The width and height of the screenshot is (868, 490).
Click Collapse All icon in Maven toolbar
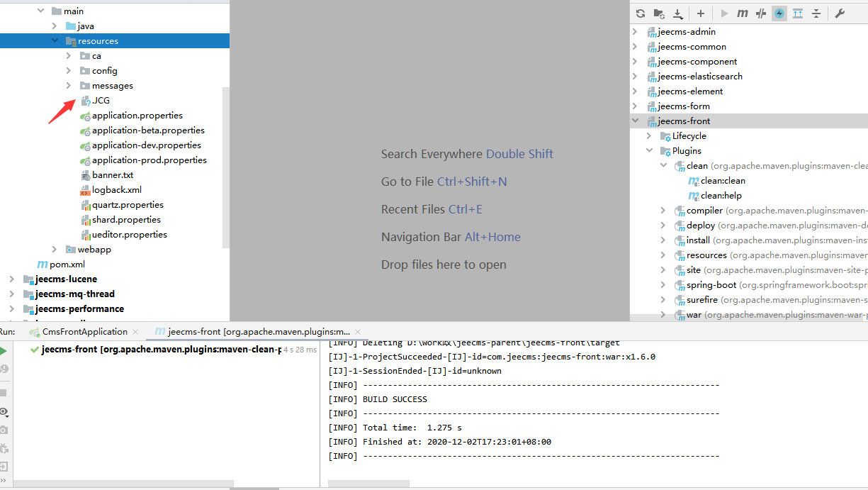point(816,13)
